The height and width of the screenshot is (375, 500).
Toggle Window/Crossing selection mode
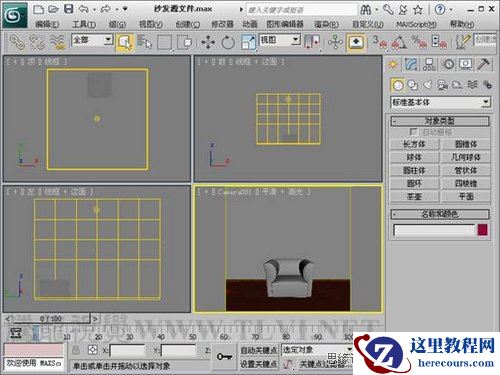click(x=185, y=42)
